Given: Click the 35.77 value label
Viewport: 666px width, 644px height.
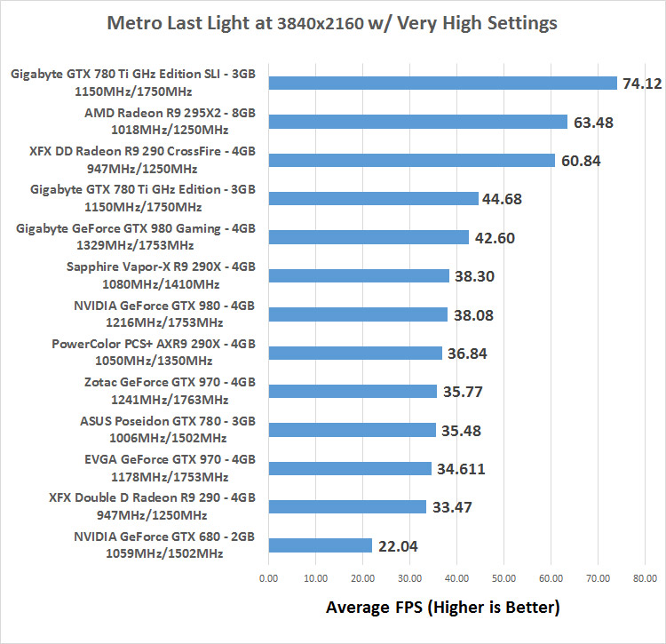Looking at the screenshot, I should tap(463, 392).
